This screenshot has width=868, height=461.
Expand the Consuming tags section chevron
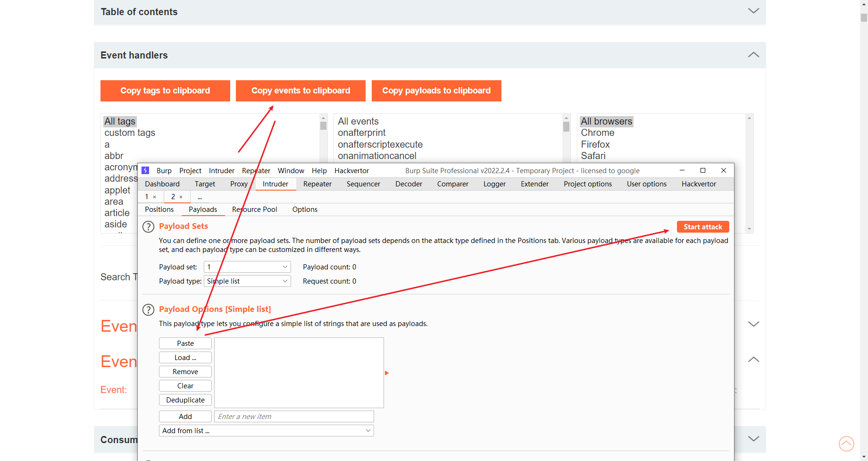753,439
